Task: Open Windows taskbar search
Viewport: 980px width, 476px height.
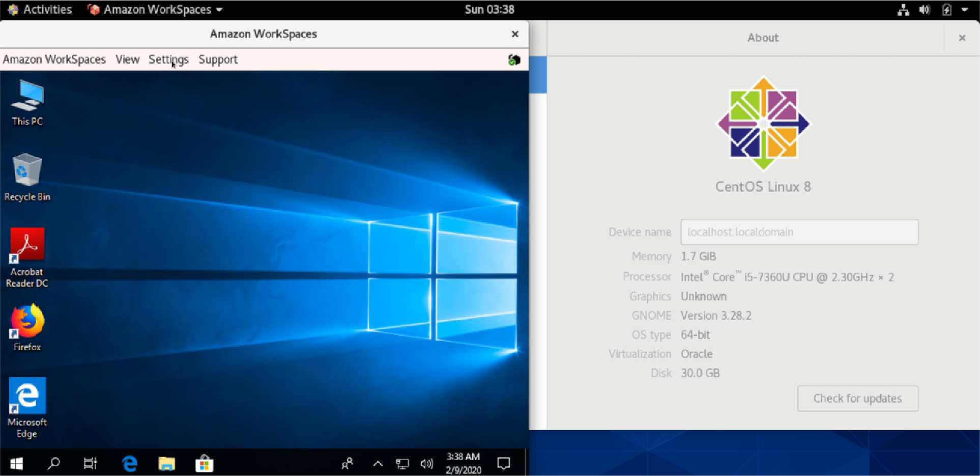Action: [x=53, y=463]
